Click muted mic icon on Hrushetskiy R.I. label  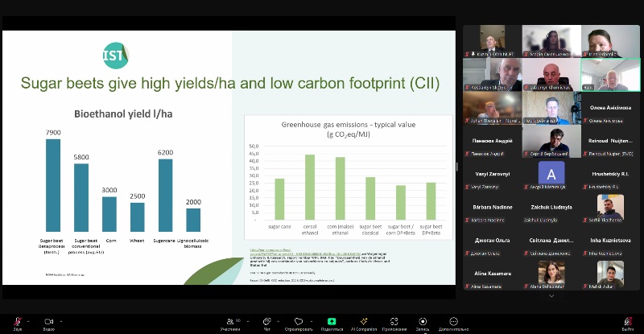click(x=585, y=187)
